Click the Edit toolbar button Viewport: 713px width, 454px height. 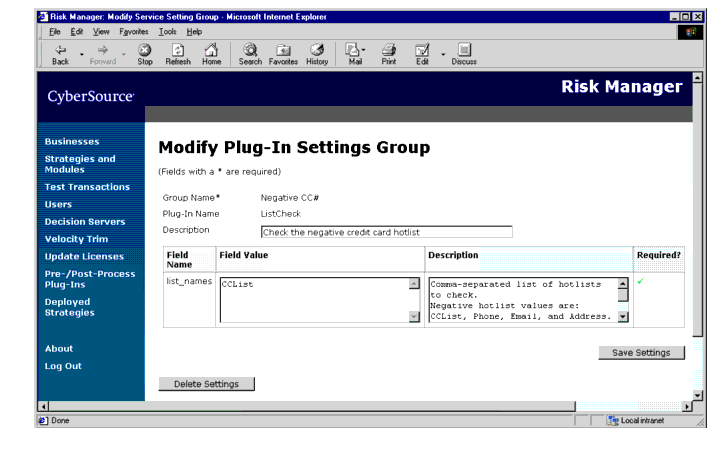click(422, 54)
